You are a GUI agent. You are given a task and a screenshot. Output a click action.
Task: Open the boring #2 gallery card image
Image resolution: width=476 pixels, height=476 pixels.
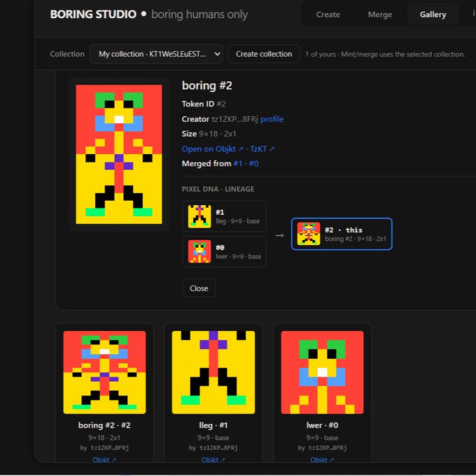click(x=104, y=372)
